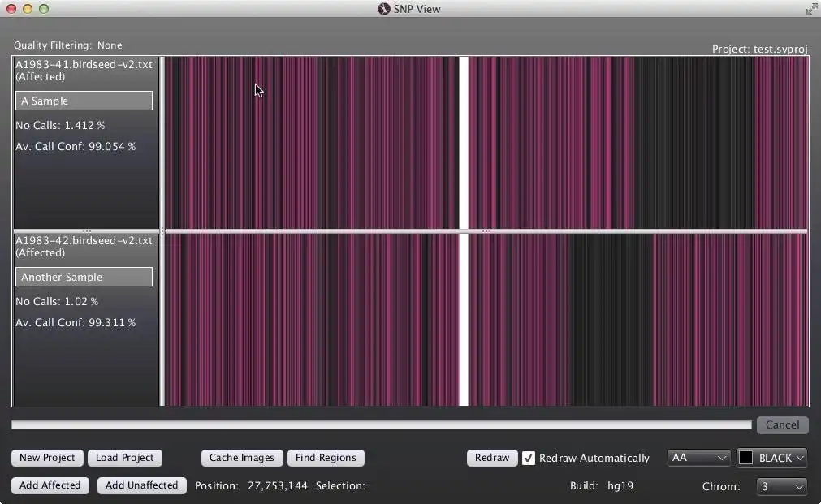Select the A1983-41.birdseed-v2.txt label

(x=84, y=64)
